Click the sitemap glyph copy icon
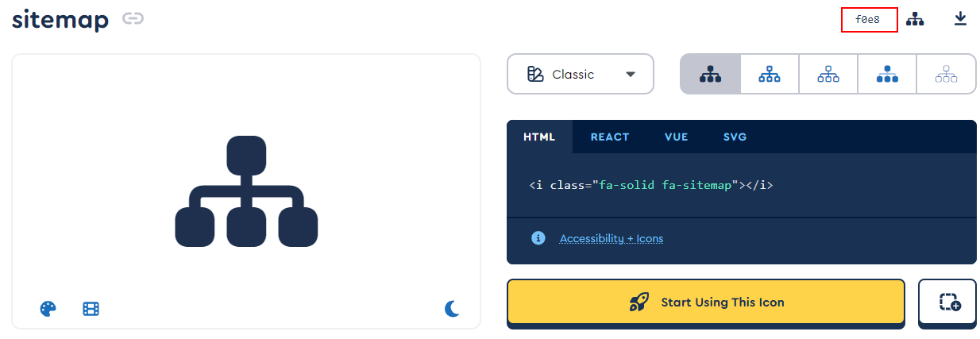This screenshot has width=980, height=339. [915, 19]
